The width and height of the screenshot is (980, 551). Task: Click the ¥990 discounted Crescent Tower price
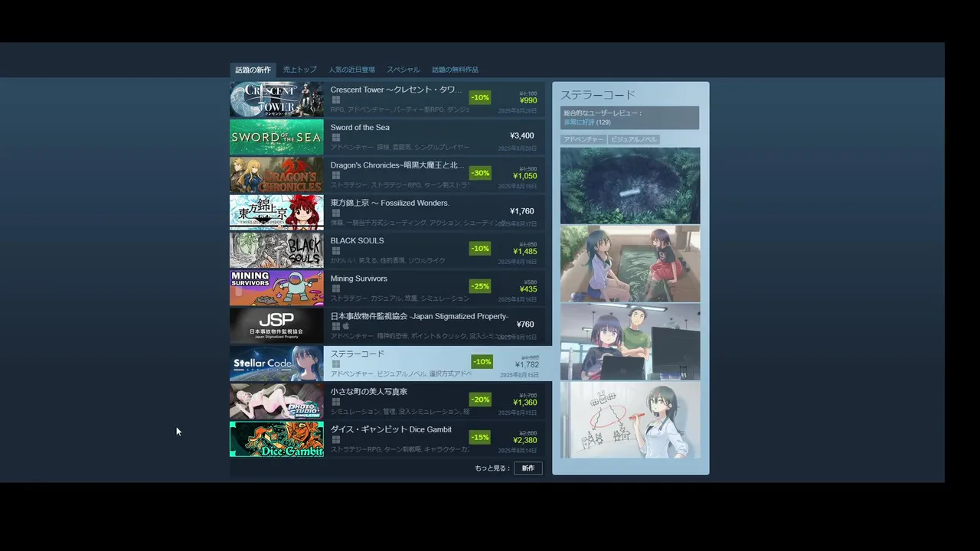click(528, 100)
